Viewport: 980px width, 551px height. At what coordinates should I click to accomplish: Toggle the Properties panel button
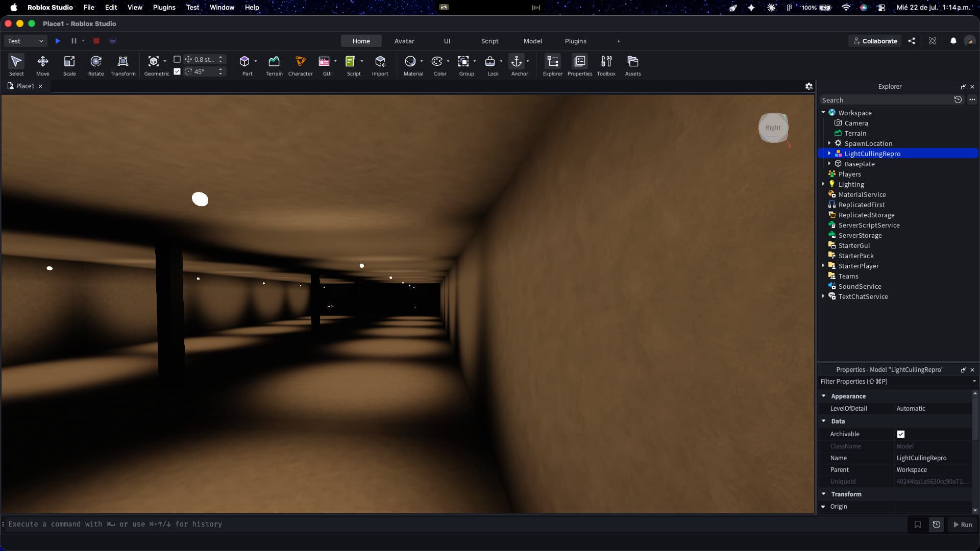[580, 65]
